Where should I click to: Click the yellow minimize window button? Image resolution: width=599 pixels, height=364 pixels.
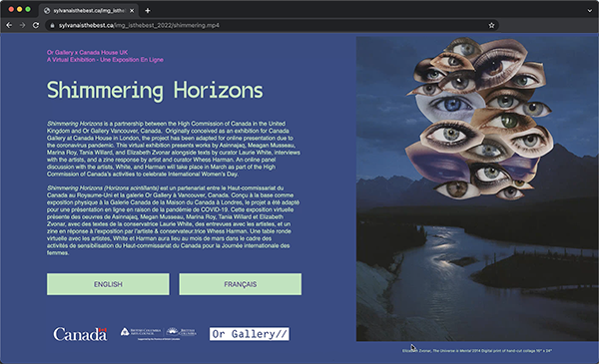tap(20, 9)
